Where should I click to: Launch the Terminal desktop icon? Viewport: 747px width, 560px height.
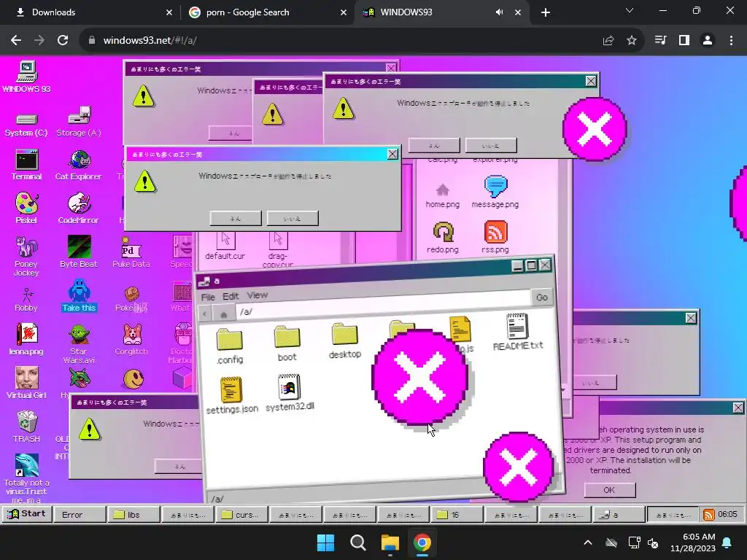(26, 166)
